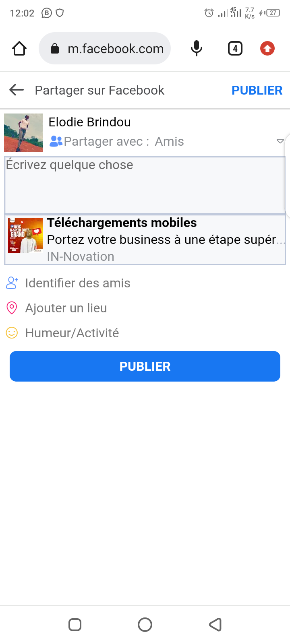Tap the red browser update arrow icon
290x644 pixels.
pos(267,49)
